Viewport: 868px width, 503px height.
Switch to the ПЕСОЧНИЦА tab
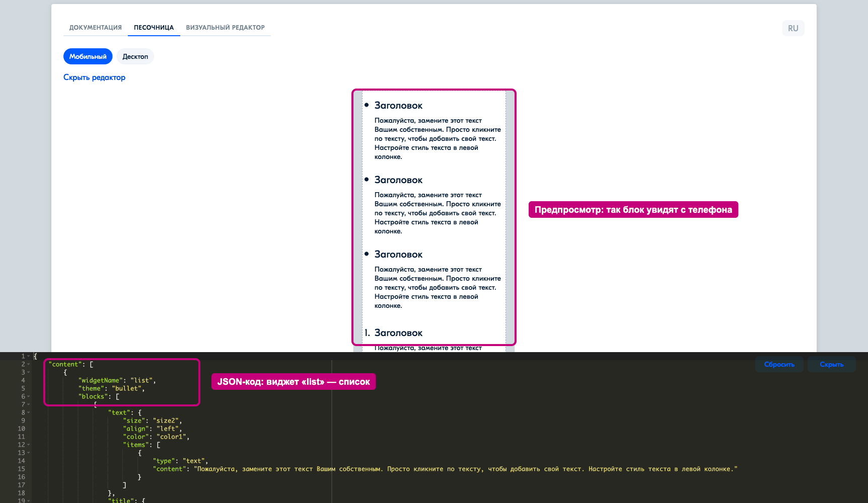tap(154, 28)
